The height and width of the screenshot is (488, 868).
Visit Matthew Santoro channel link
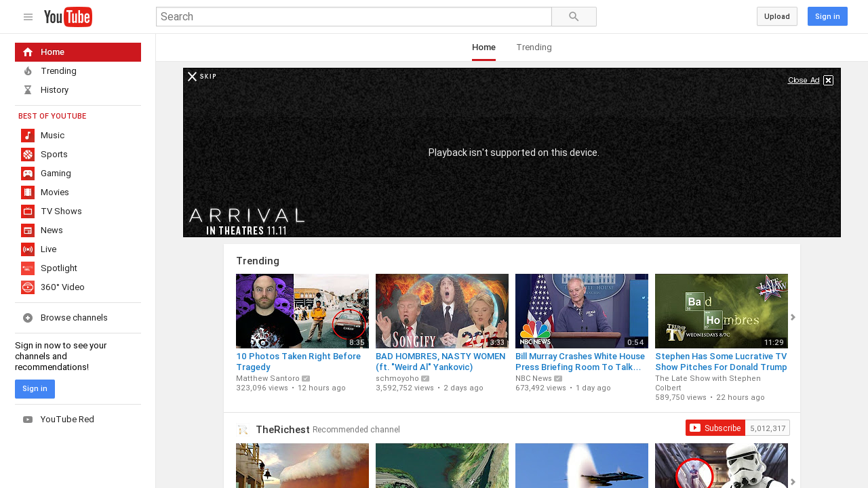point(268,378)
